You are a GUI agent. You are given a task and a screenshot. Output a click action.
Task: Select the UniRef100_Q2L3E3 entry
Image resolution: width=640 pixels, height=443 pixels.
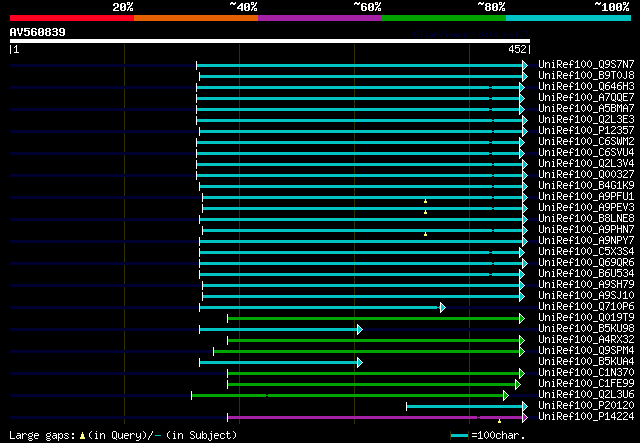tap(586, 119)
